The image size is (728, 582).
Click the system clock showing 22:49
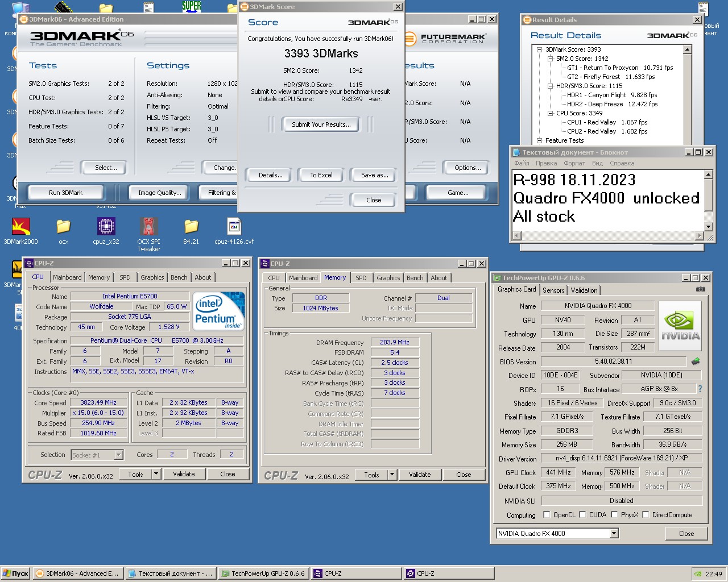[x=714, y=574]
